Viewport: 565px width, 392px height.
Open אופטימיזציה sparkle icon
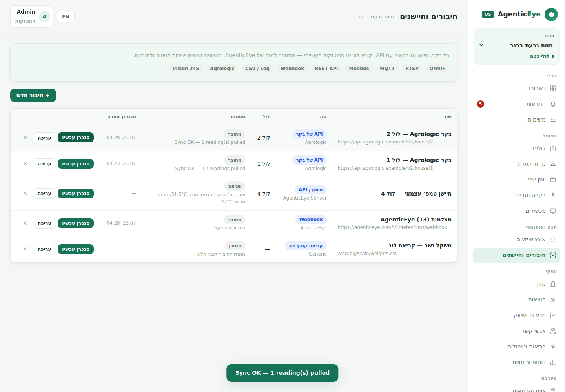553,240
